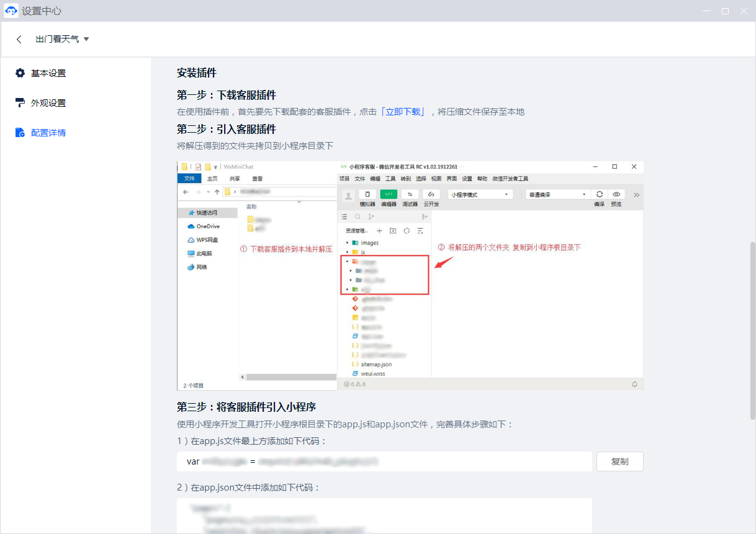Maximize the 设置中心 window

pyautogui.click(x=725, y=11)
